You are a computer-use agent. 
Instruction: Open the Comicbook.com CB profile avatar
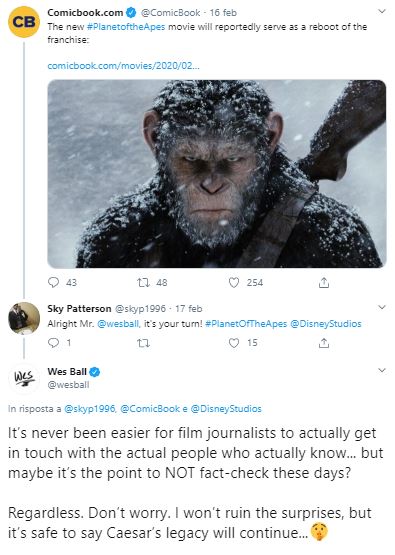tap(24, 22)
